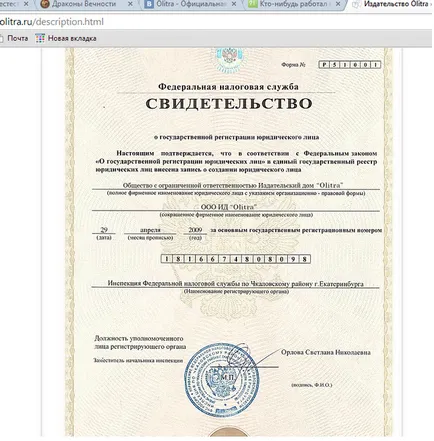Click Заместитель начальника инспекции text
The image size is (434, 441).
pyautogui.click(x=138, y=360)
